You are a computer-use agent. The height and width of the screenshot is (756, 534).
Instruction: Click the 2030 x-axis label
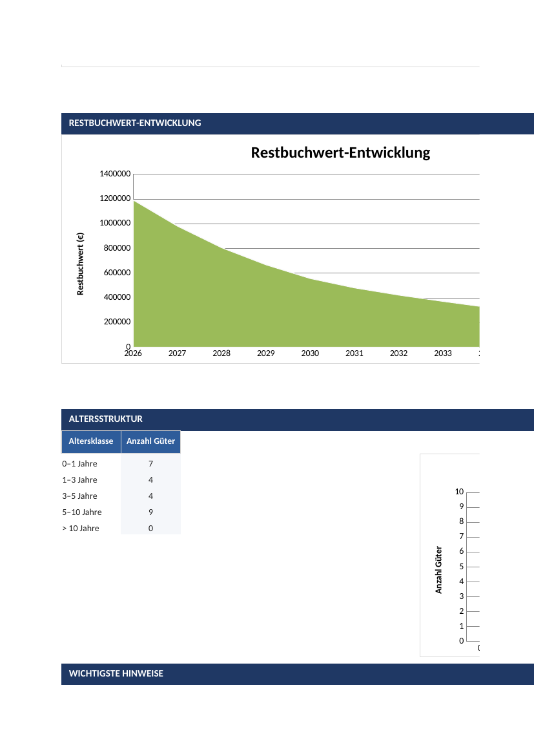[311, 353]
